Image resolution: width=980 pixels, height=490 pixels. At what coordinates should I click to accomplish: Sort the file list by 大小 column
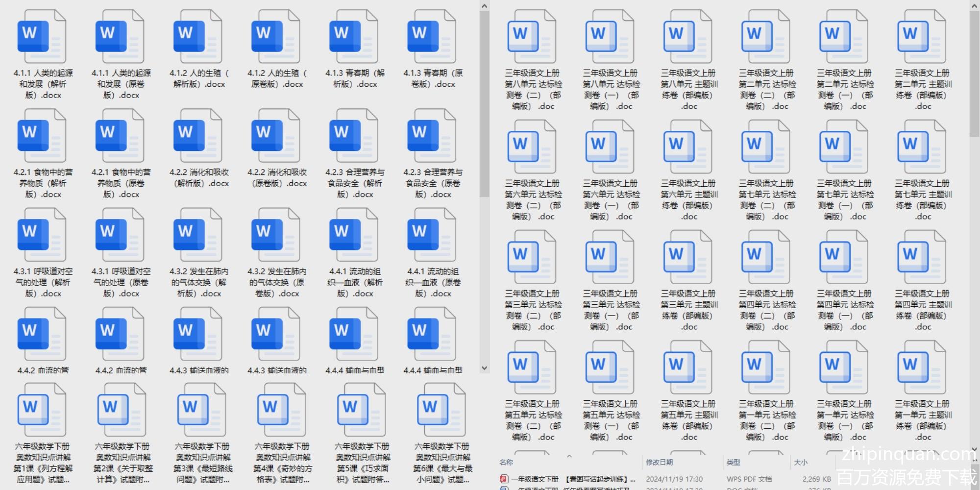pyautogui.click(x=801, y=462)
